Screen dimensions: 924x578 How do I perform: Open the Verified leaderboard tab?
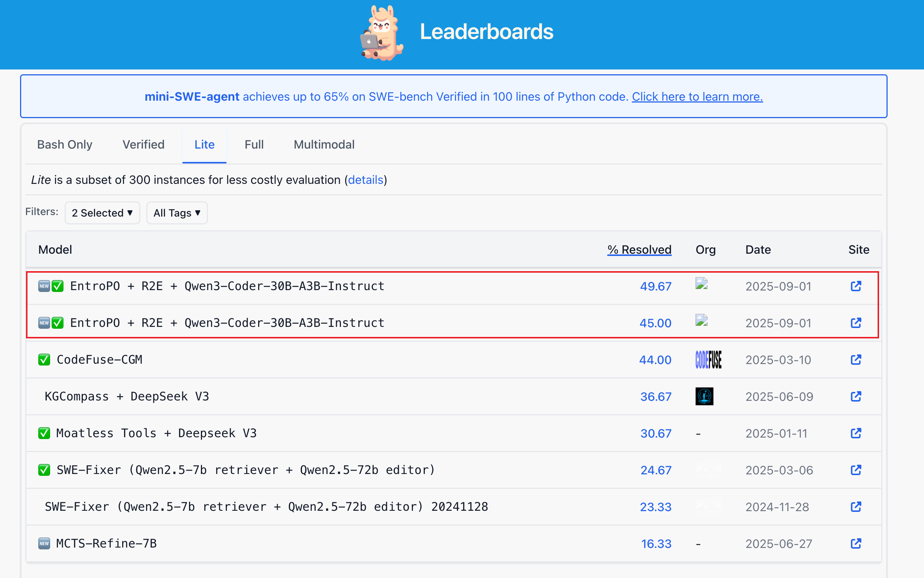[143, 144]
